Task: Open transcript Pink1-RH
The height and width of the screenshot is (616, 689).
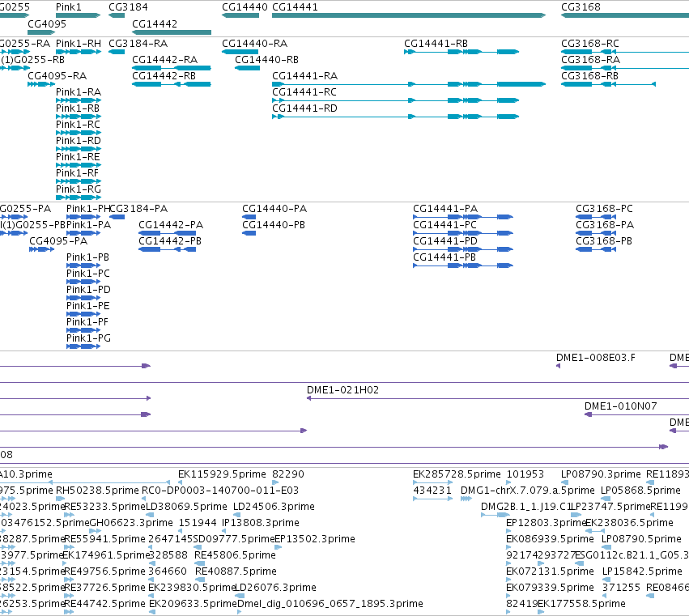Action: (79, 52)
